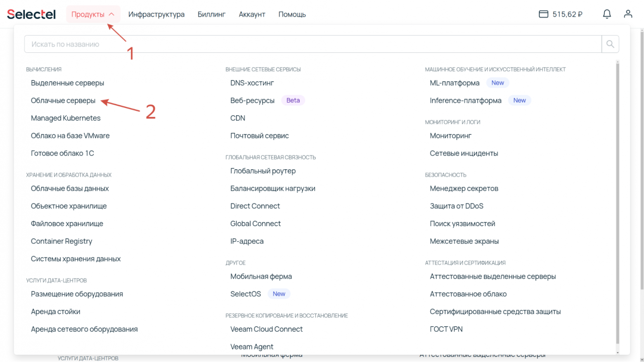
Task: Click the Selectel logo
Action: point(31,14)
